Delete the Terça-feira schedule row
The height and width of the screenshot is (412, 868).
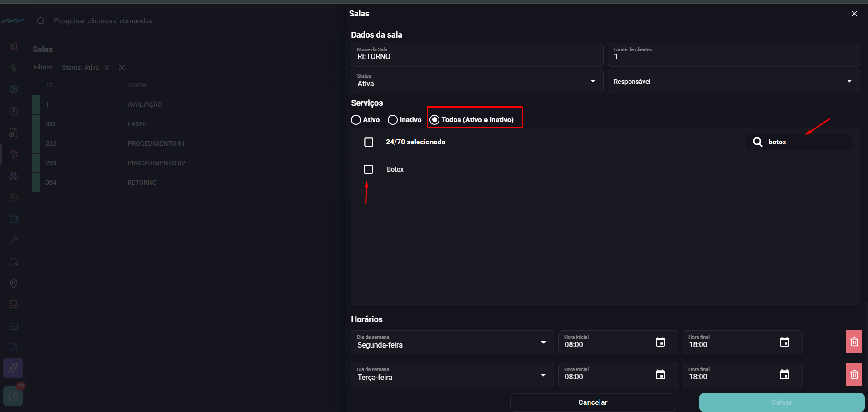pos(854,374)
